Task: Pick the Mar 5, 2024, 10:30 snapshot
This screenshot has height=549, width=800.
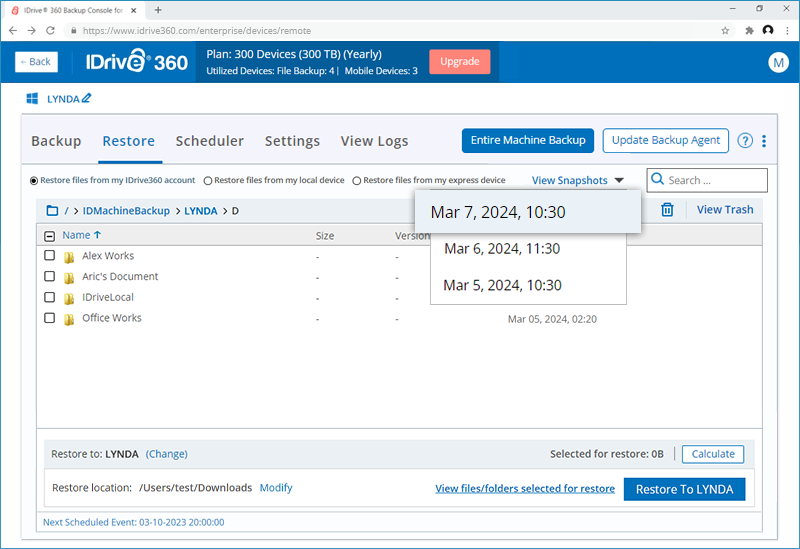Action: click(x=502, y=285)
